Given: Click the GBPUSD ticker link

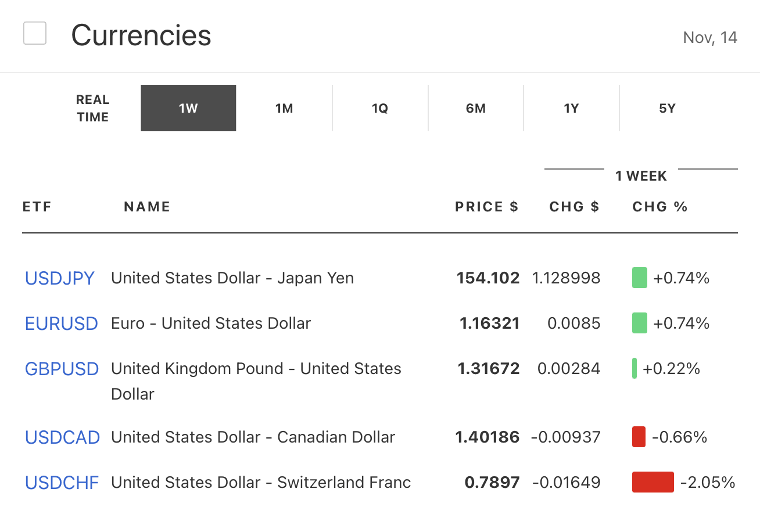Looking at the screenshot, I should click(62, 369).
